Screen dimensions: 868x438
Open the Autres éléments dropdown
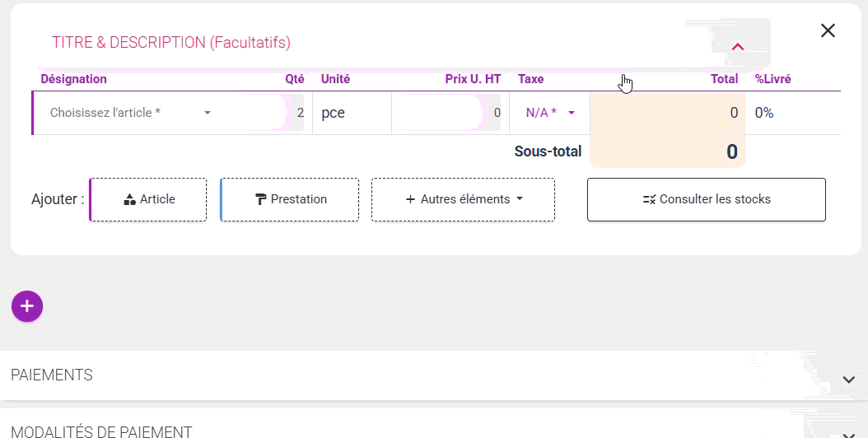tap(463, 199)
